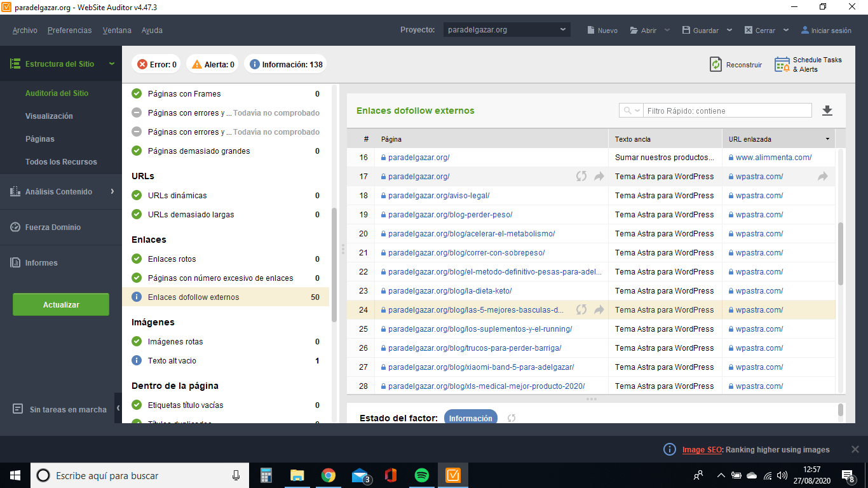Expand the Cerrar dropdown arrow
The image size is (868, 488).
click(786, 30)
